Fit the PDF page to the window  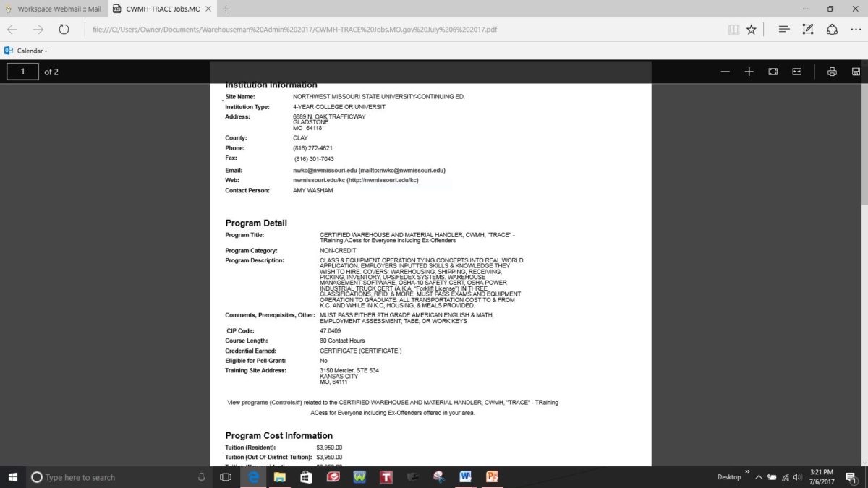point(773,72)
